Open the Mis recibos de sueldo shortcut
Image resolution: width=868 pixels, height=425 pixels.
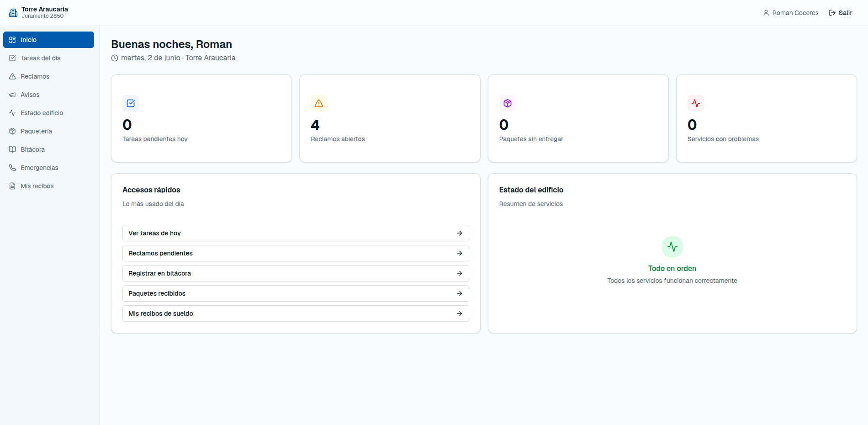coord(296,313)
